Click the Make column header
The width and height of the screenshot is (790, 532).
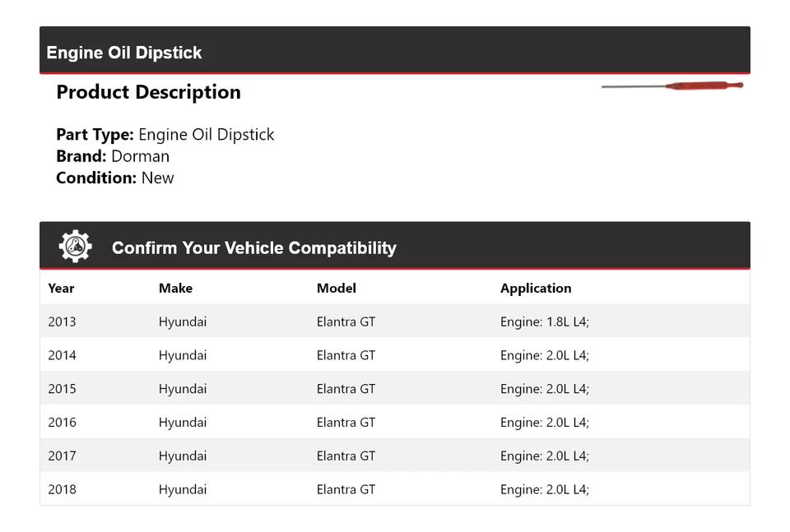click(x=175, y=289)
